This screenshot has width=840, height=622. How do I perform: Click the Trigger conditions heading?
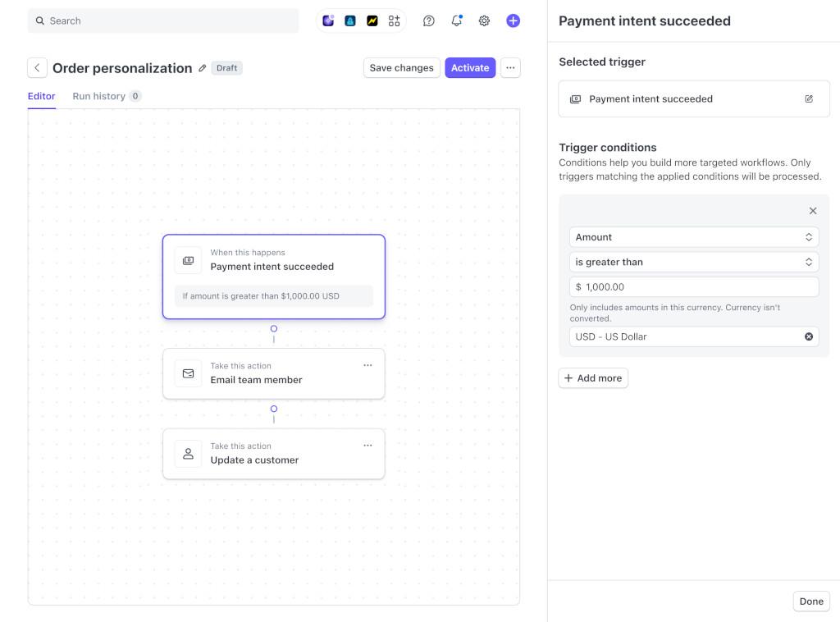click(608, 148)
